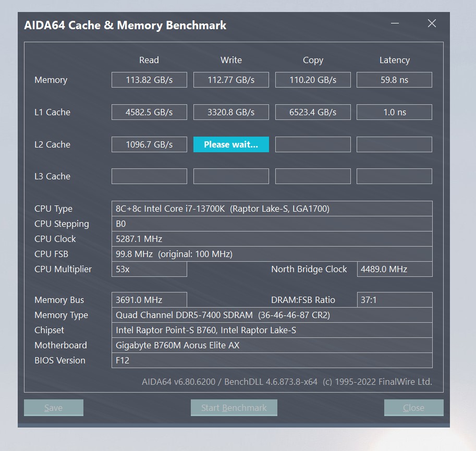Click the Chipset label
This screenshot has width=476, height=451.
point(49,330)
